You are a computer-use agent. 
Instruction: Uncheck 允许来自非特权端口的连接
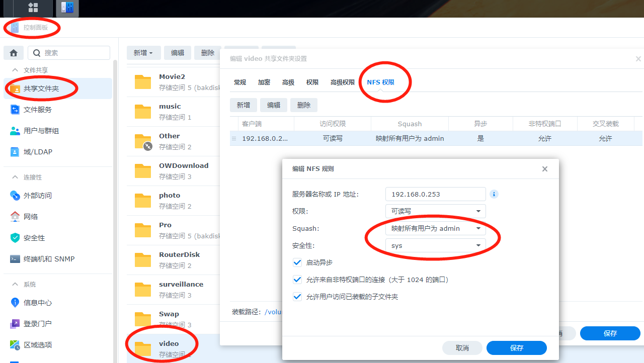pyautogui.click(x=297, y=279)
